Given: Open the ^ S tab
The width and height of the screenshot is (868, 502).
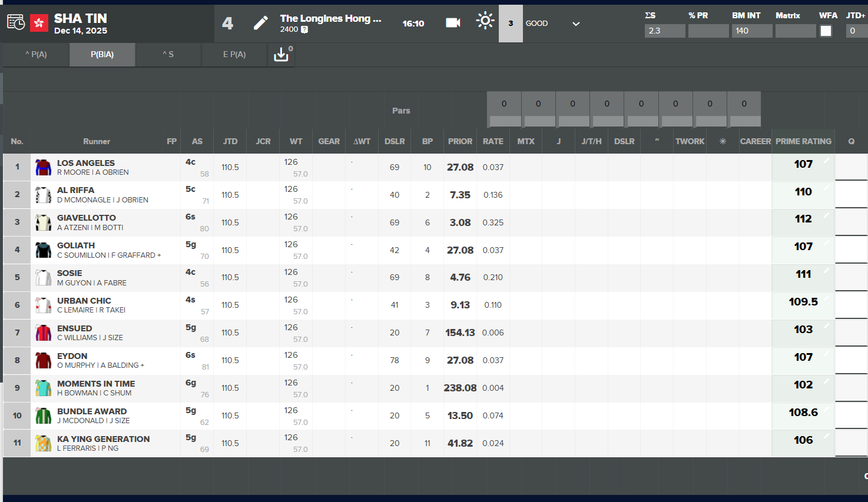Looking at the screenshot, I should coord(168,55).
